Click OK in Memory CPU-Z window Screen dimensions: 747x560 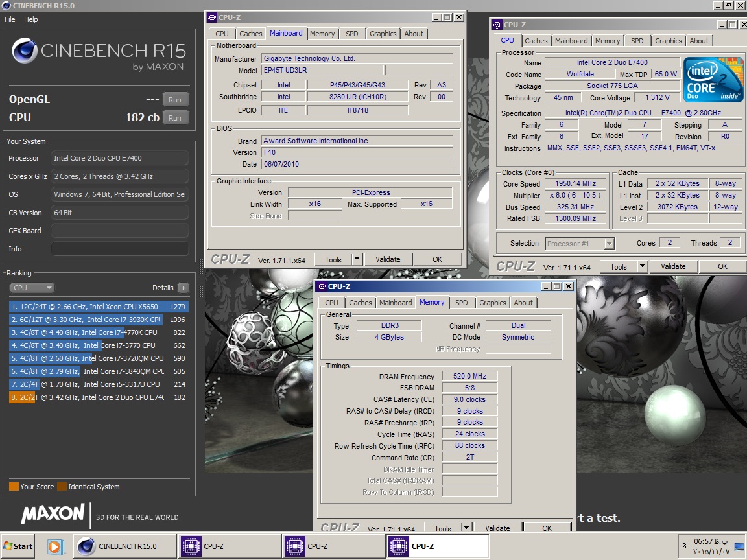pyautogui.click(x=547, y=528)
